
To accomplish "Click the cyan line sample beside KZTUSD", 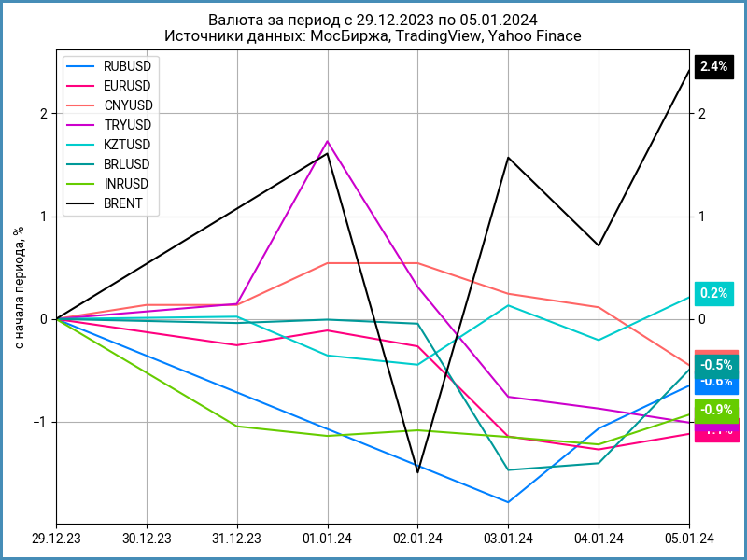I will [80, 145].
